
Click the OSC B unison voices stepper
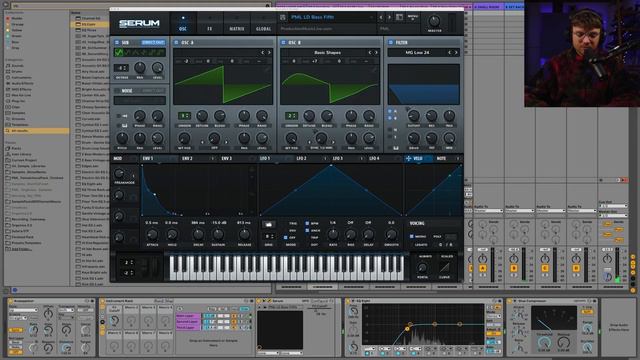[x=291, y=116]
